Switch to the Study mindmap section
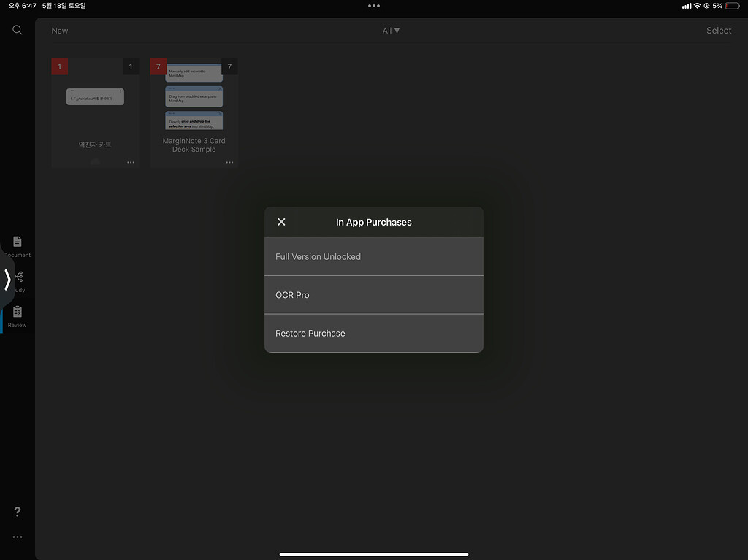The width and height of the screenshot is (748, 560). pyautogui.click(x=19, y=280)
